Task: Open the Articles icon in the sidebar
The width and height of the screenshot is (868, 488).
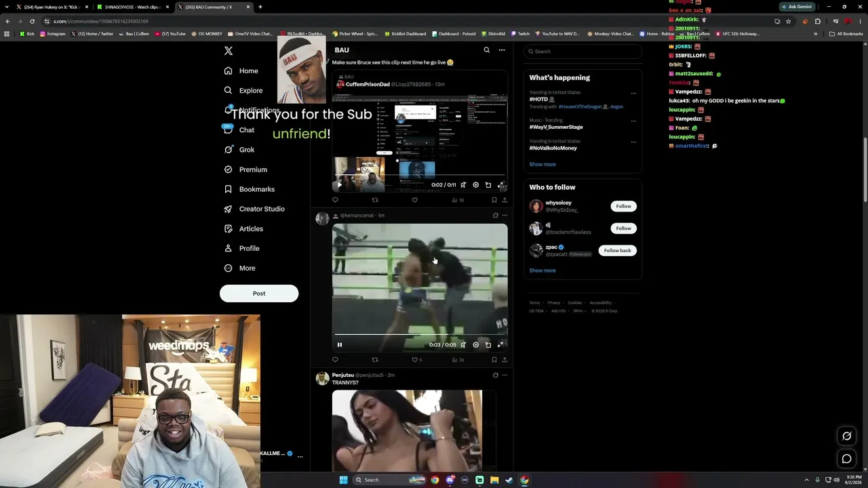Action: 229,228
